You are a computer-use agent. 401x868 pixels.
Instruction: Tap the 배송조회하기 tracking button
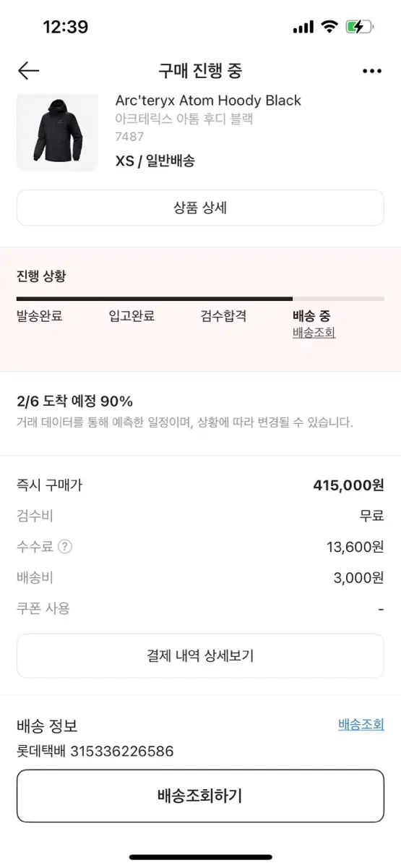pyautogui.click(x=200, y=796)
